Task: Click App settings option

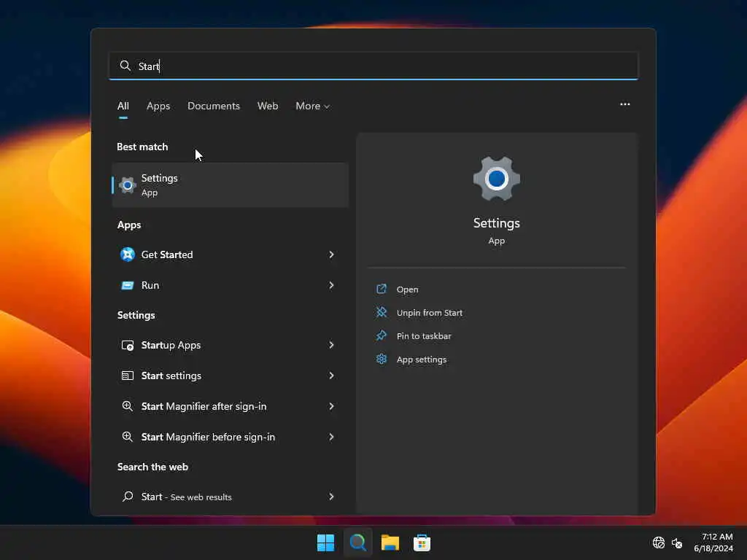Action: point(422,359)
